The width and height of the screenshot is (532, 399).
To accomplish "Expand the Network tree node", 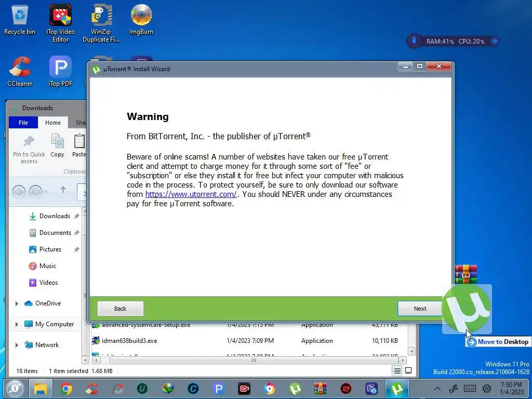I will tap(17, 345).
